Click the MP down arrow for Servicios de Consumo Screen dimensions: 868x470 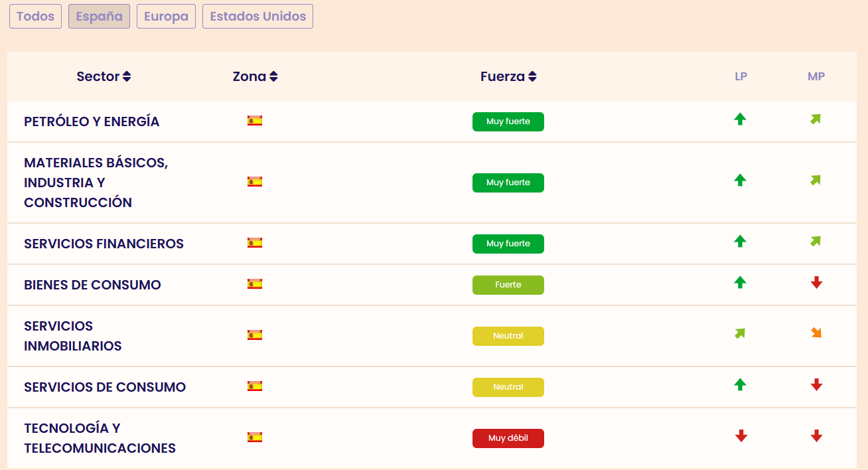[816, 385]
